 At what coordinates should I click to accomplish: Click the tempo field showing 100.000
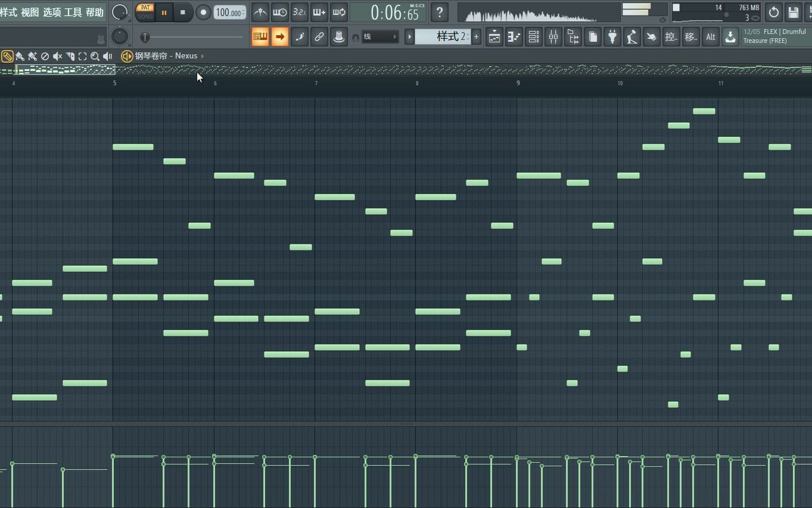coord(229,13)
